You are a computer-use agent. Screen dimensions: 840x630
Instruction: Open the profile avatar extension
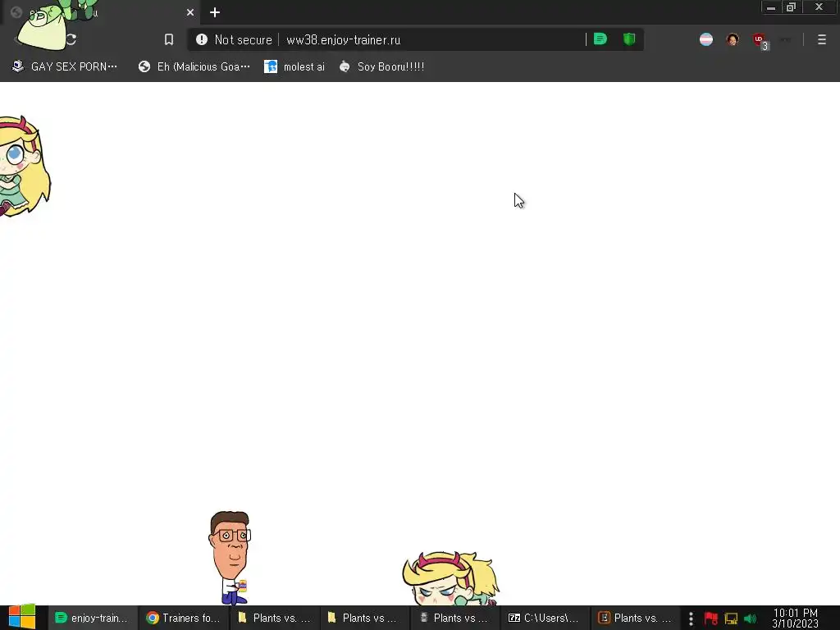pyautogui.click(x=733, y=39)
